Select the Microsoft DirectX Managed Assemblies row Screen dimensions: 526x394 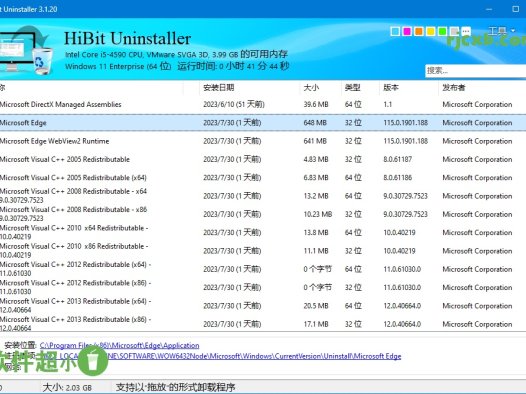(x=263, y=104)
